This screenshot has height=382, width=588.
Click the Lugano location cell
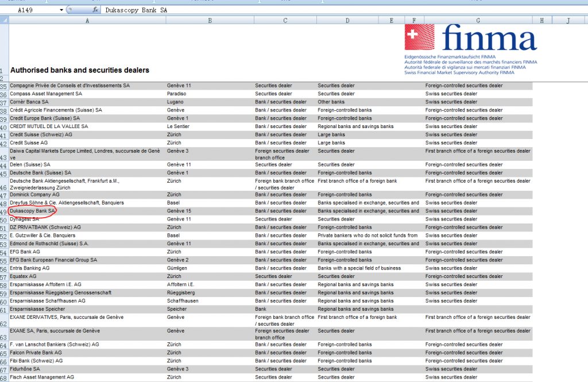point(210,102)
